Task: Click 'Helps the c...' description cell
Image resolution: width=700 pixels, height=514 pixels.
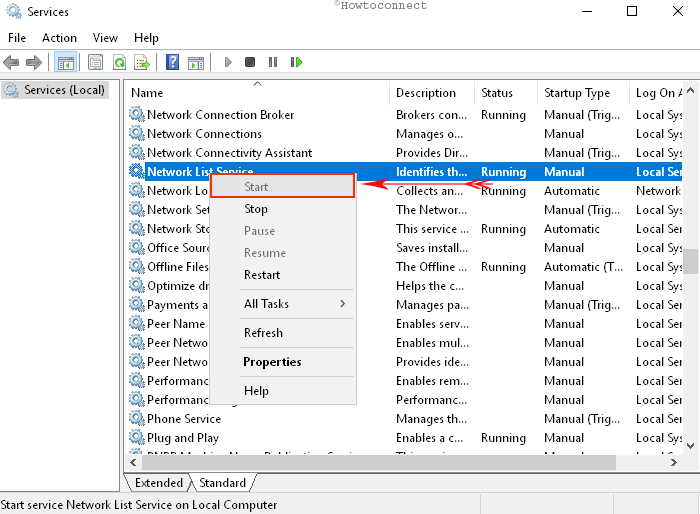Action: (430, 286)
